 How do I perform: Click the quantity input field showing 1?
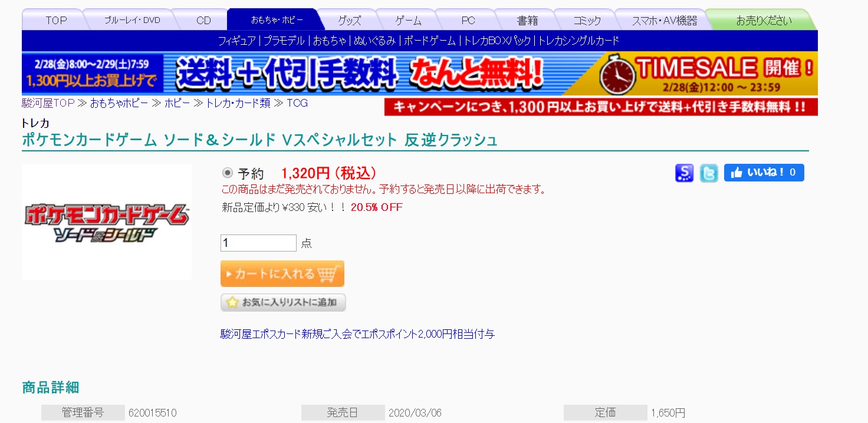pyautogui.click(x=258, y=243)
